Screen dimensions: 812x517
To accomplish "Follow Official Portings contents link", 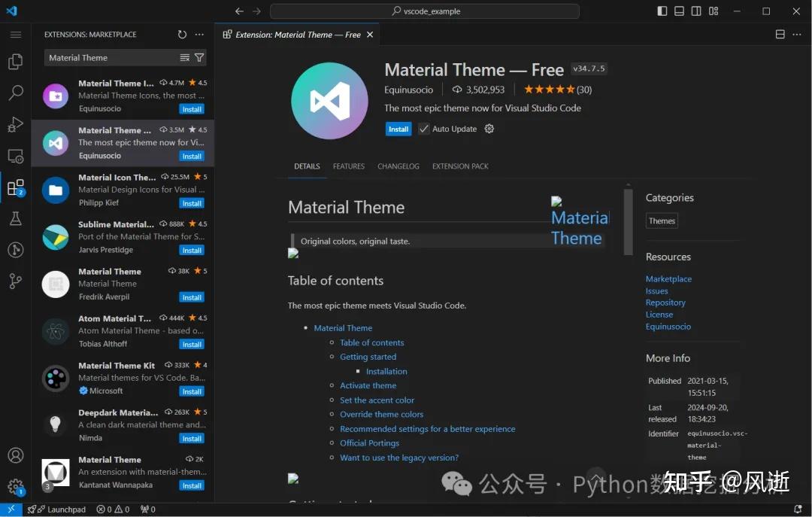I will point(369,442).
